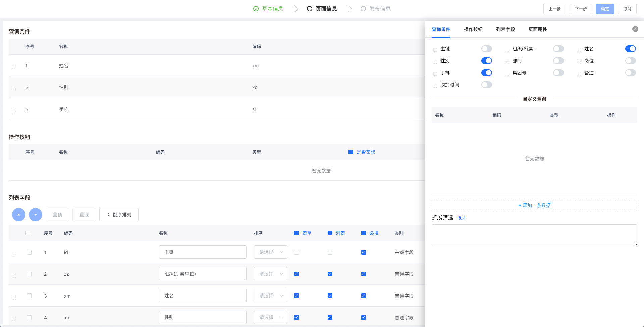Open 排序 dropdown for zz row
This screenshot has height=327, width=644.
pyautogui.click(x=271, y=274)
